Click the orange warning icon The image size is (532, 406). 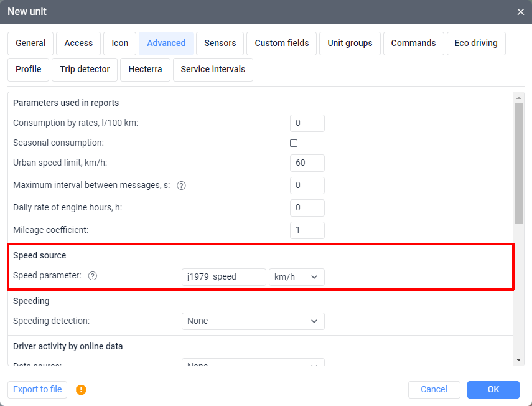tap(81, 390)
